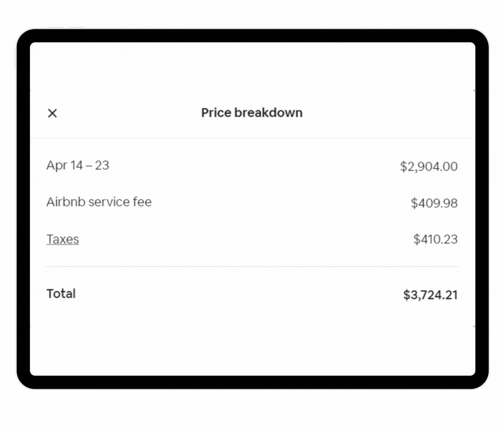Click the bold Total label
504x430 pixels.
[x=61, y=294]
